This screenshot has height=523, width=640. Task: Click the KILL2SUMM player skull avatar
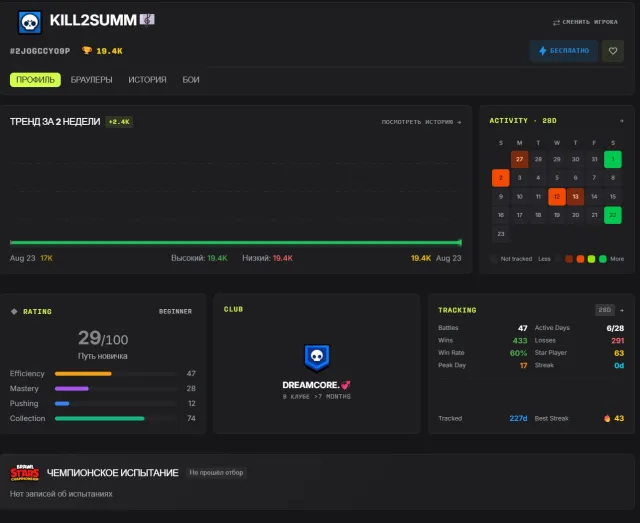click(30, 22)
